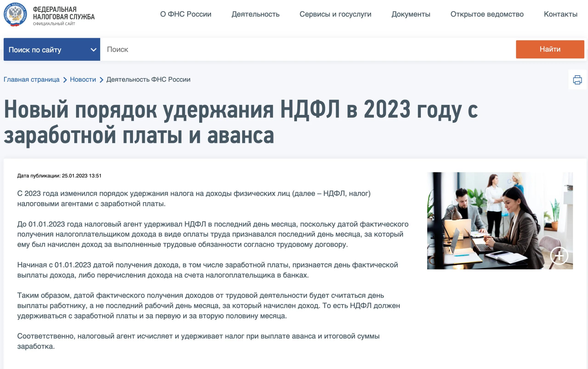
Task: Open the office workers article photo
Action: coord(500,221)
